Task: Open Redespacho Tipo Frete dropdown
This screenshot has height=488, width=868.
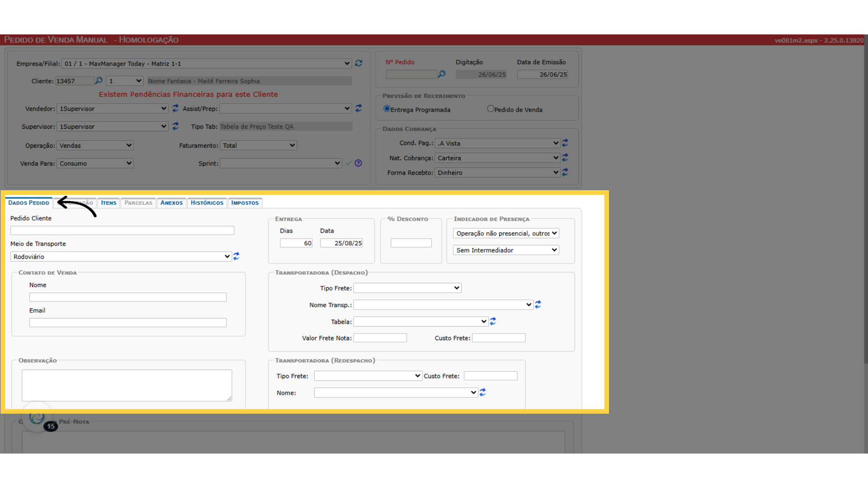Action: coord(368,376)
